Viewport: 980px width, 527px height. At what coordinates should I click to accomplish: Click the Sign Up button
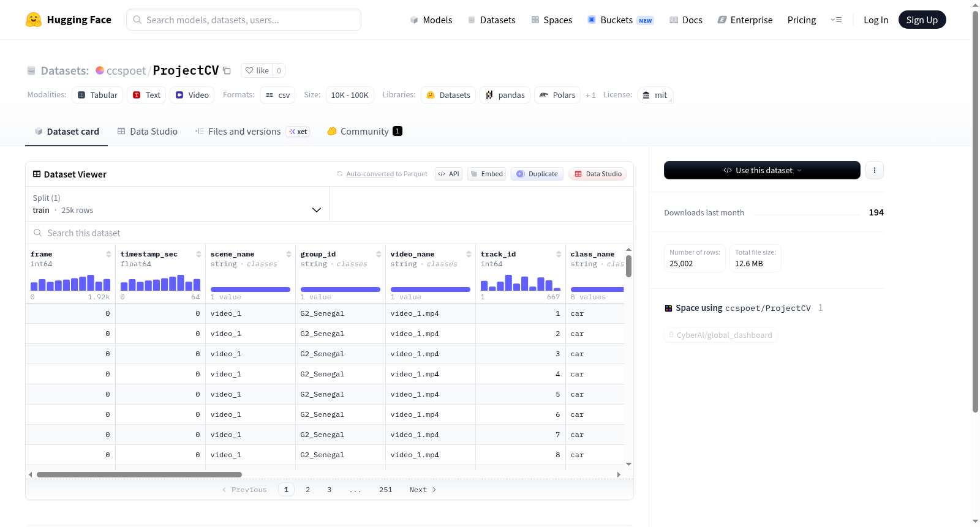pos(922,20)
